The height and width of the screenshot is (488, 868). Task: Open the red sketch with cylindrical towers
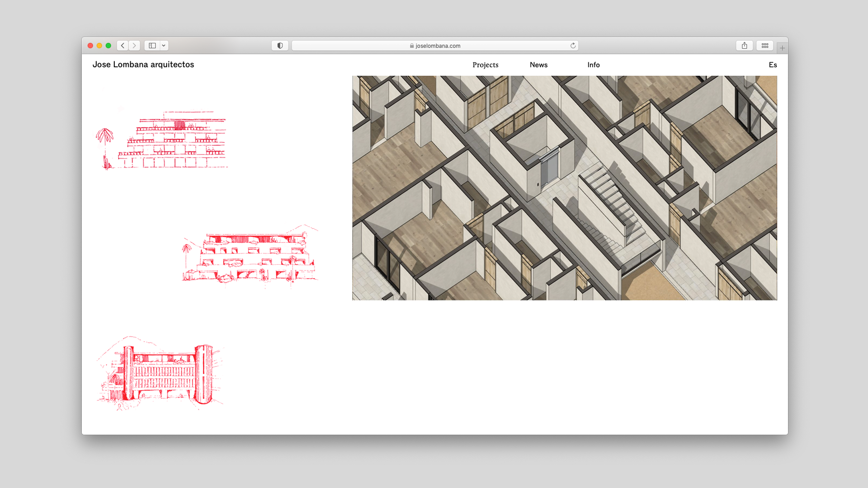[x=160, y=373]
